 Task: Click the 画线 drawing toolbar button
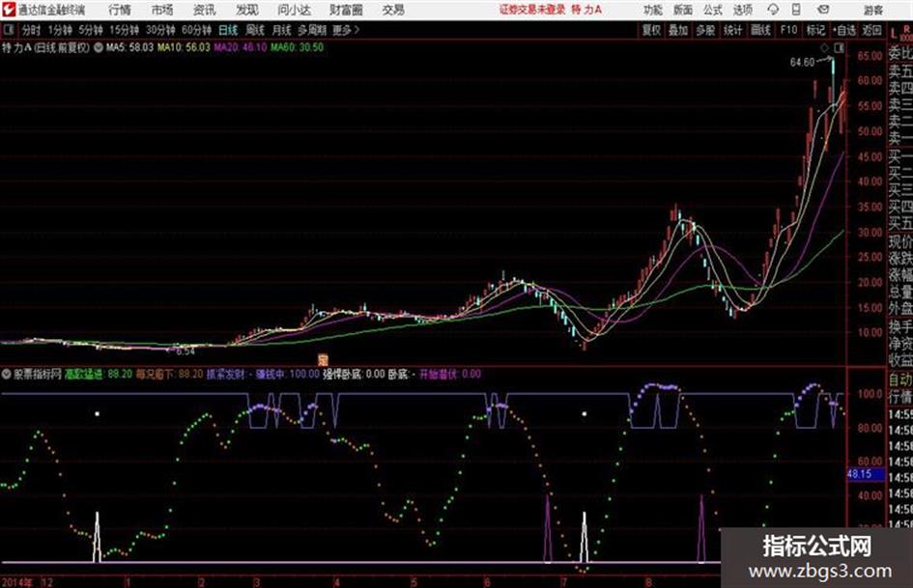(x=760, y=30)
